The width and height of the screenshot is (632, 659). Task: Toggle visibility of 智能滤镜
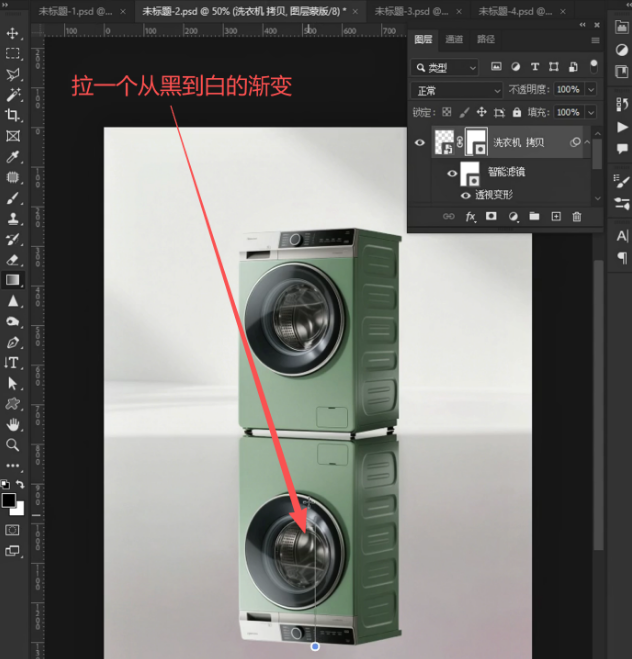[452, 173]
